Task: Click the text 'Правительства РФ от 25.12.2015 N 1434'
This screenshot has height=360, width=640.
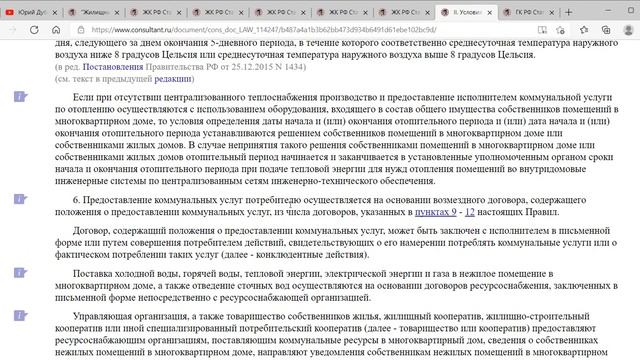Action: pyautogui.click(x=226, y=67)
